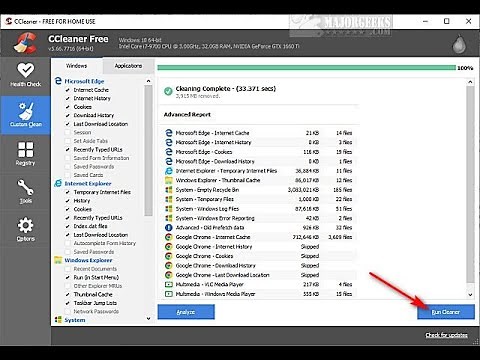Select System - Windows Error Reporting row
480x360 pixels.
coord(259,218)
